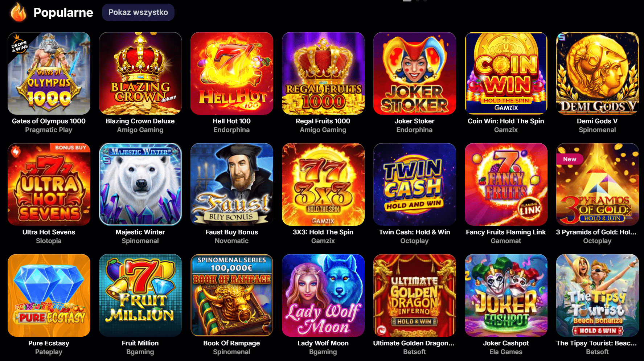This screenshot has height=361, width=644.
Task: Open the Pure Ecstasy diamond thumbnail
Action: point(49,295)
